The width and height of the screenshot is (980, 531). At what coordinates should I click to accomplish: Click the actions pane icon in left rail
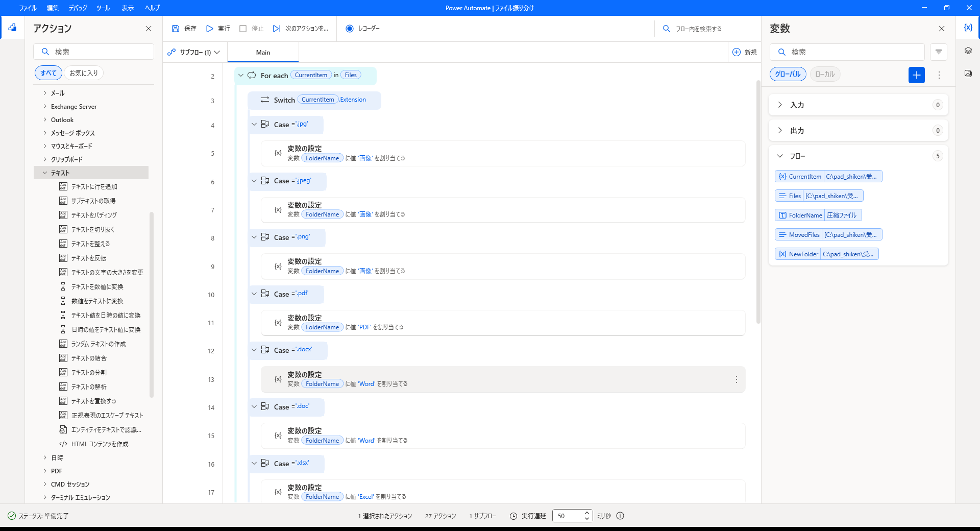pyautogui.click(x=12, y=28)
